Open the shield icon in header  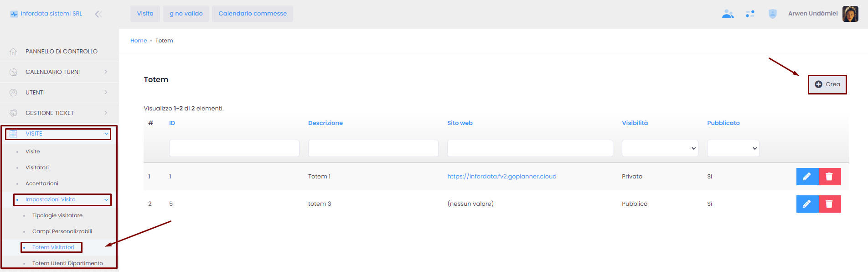772,14
